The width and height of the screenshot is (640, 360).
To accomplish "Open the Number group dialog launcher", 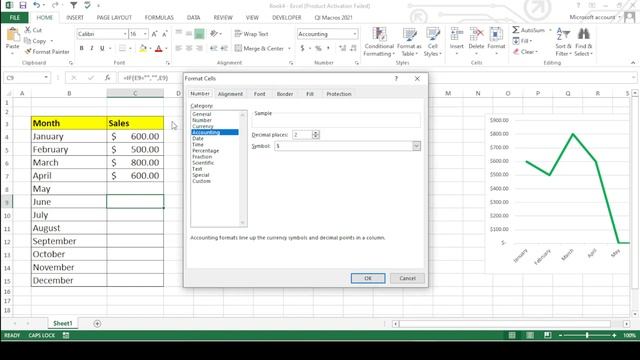I will point(356,63).
